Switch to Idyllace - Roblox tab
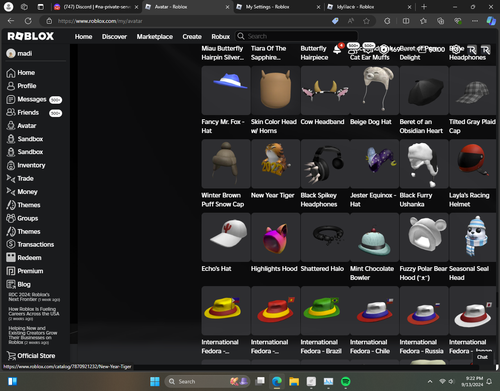The image size is (500, 391). [370, 7]
